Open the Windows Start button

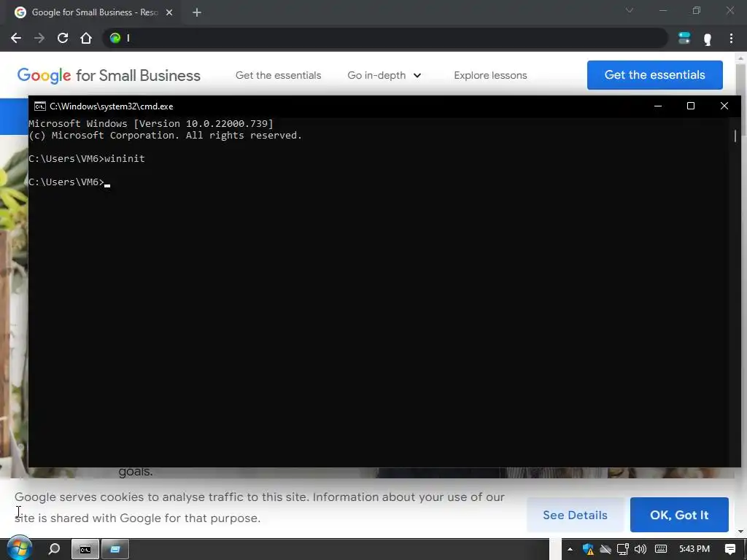coord(19,548)
